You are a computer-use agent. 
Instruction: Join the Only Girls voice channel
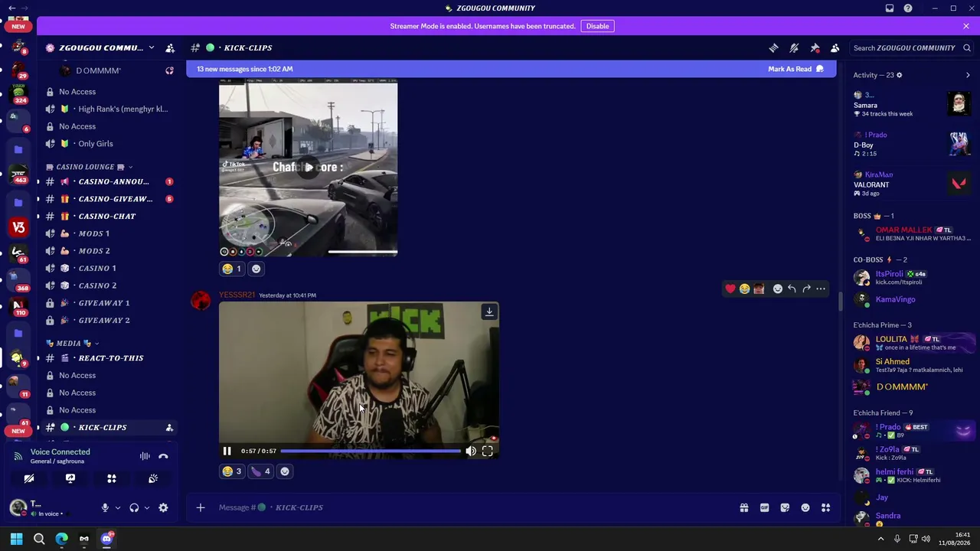109,144
